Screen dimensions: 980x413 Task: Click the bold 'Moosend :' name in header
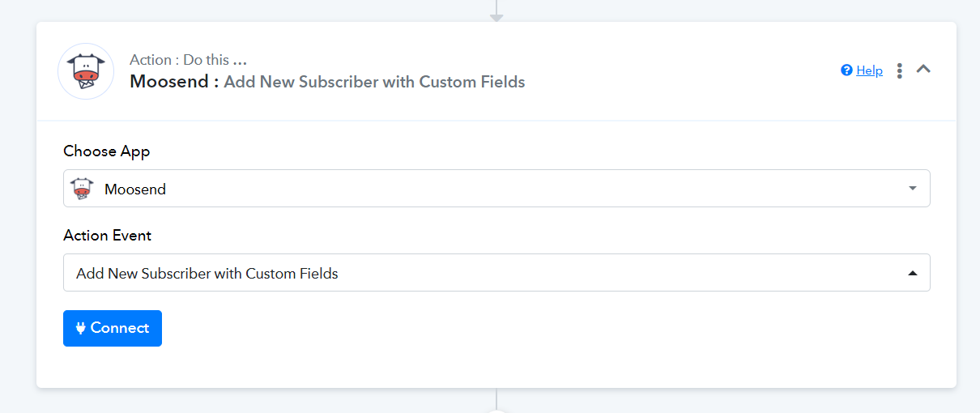coord(174,82)
